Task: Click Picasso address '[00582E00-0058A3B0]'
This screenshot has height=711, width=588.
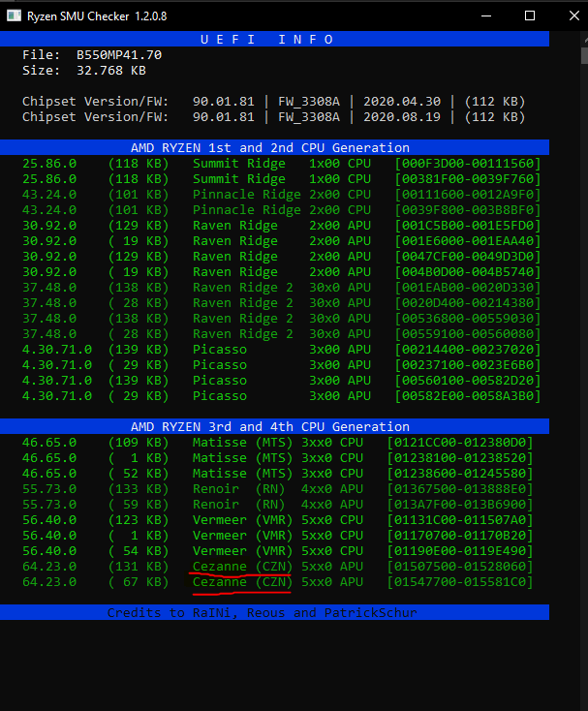Action: coord(468,396)
